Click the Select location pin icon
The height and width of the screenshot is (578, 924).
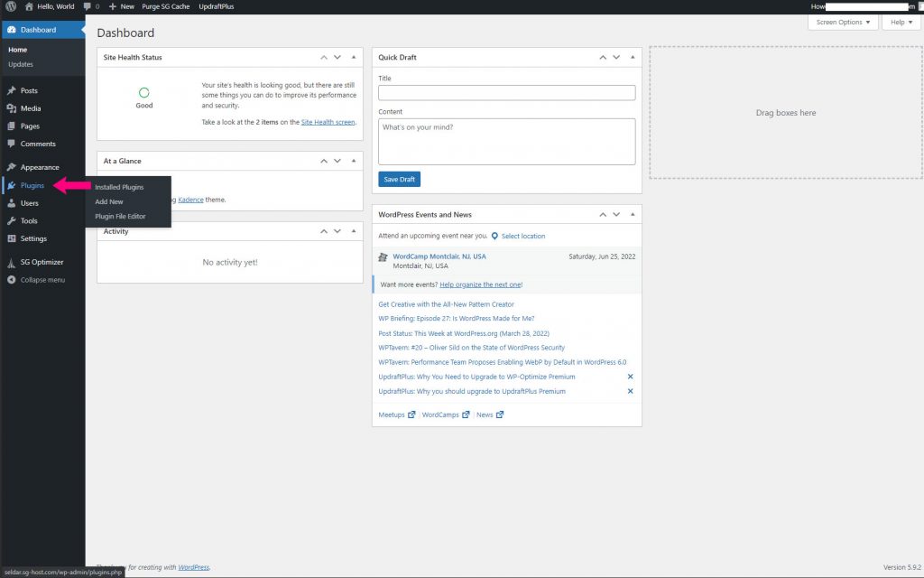coord(495,236)
